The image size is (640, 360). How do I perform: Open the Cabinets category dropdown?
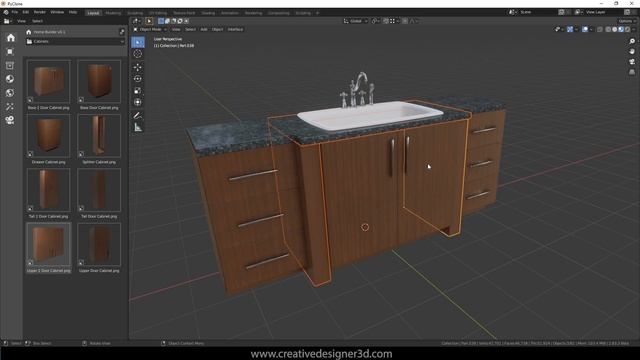click(x=75, y=42)
